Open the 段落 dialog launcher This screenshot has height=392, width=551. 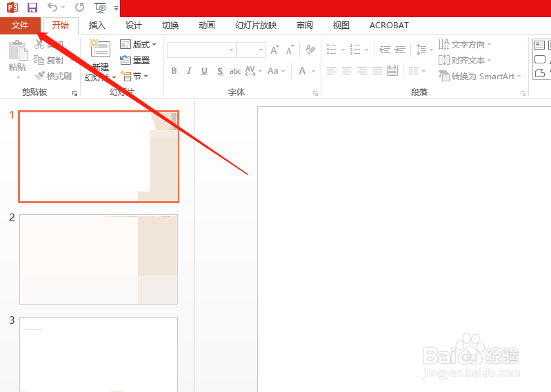click(523, 93)
